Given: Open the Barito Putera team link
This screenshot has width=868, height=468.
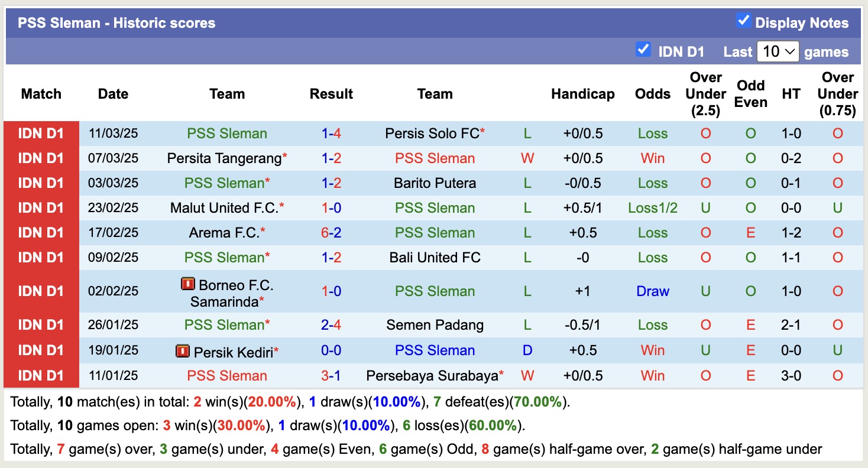Looking at the screenshot, I should (x=435, y=183).
